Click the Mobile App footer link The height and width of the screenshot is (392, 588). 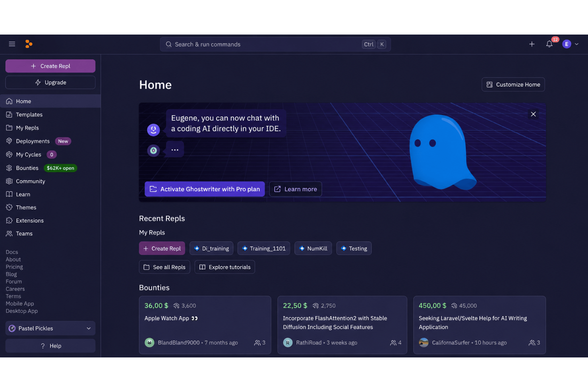20,303
